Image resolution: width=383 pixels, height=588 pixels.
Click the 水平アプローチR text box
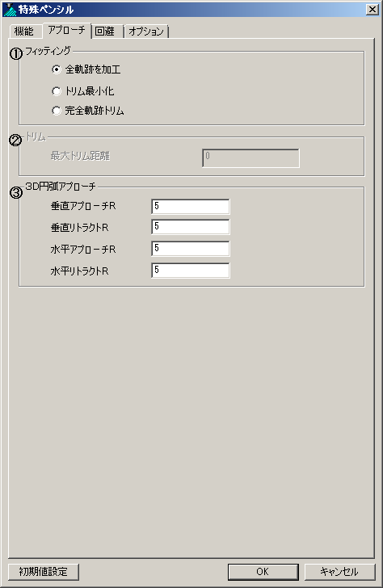[x=190, y=249]
